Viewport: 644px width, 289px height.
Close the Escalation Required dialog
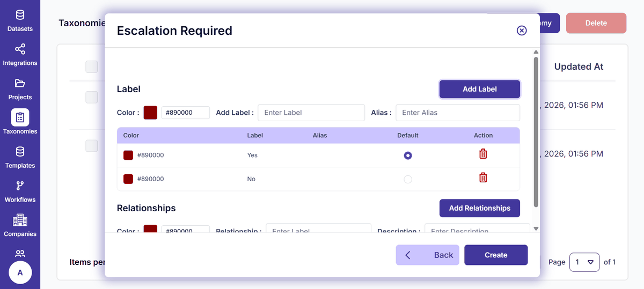pos(522,31)
